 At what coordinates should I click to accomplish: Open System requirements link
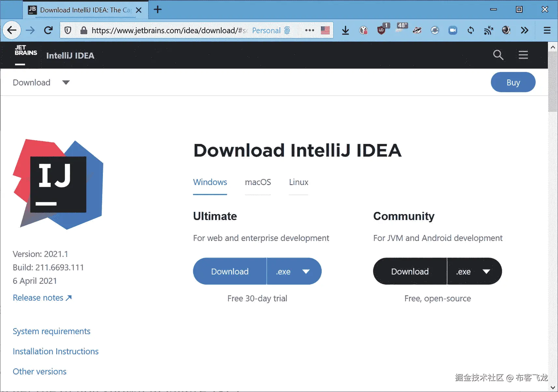click(51, 331)
